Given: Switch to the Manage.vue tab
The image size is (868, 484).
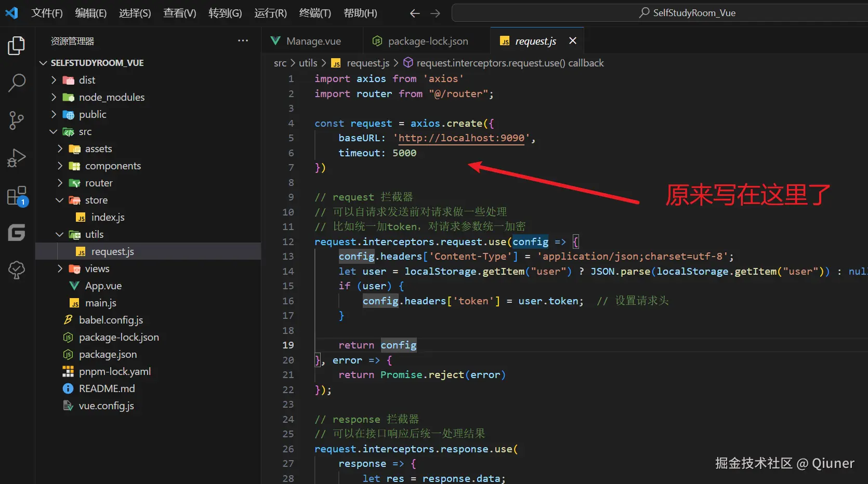Looking at the screenshot, I should (x=313, y=41).
